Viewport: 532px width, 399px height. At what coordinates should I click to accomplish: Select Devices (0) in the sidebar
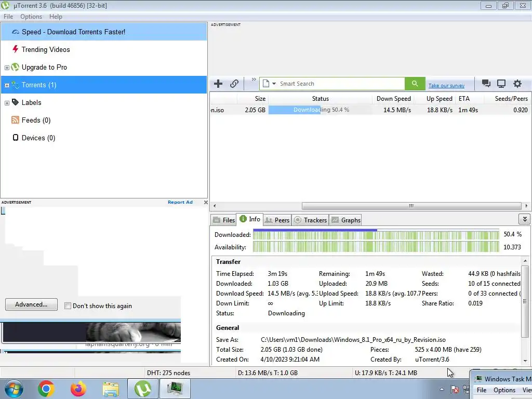click(104, 138)
